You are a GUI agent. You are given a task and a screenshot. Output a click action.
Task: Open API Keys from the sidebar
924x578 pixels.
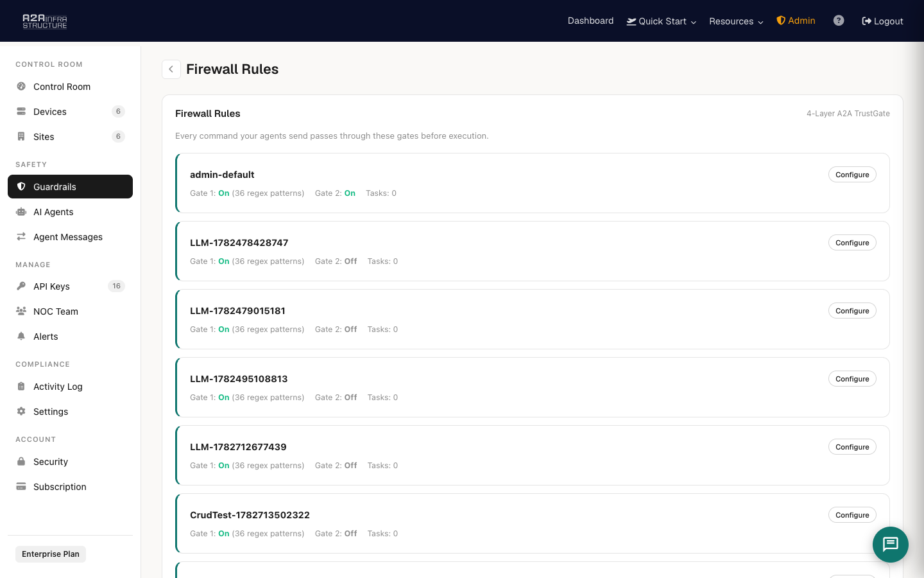tap(70, 286)
